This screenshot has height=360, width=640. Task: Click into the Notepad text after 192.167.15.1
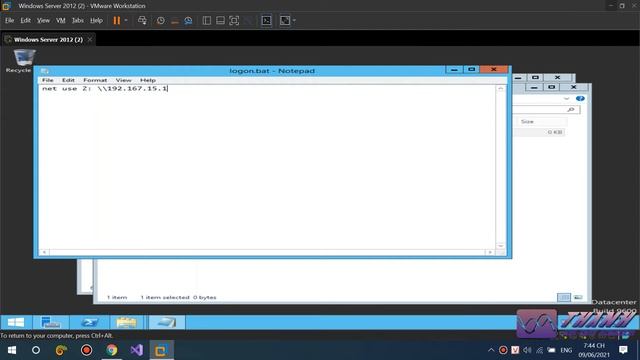click(168, 89)
